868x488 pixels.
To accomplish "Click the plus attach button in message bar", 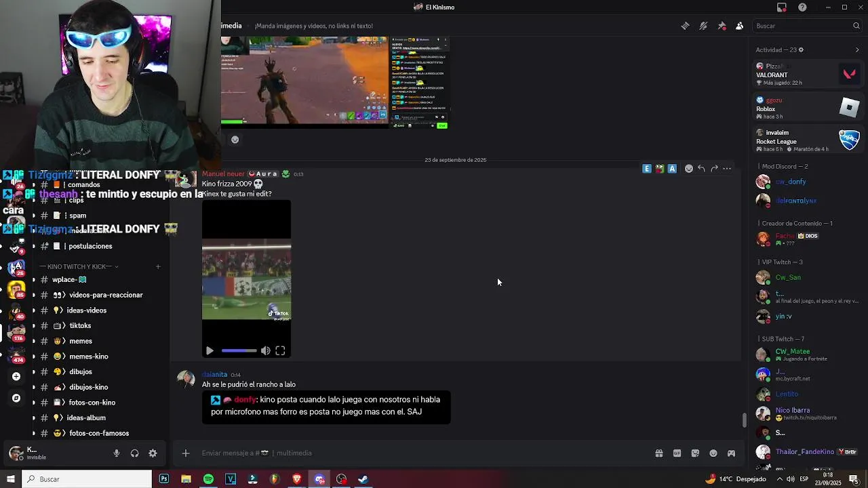I will (x=186, y=453).
